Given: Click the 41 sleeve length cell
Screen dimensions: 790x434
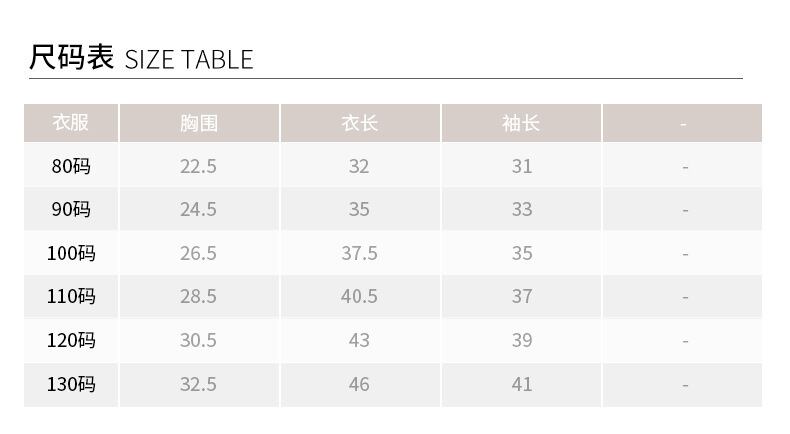Looking at the screenshot, I should coord(522,384).
